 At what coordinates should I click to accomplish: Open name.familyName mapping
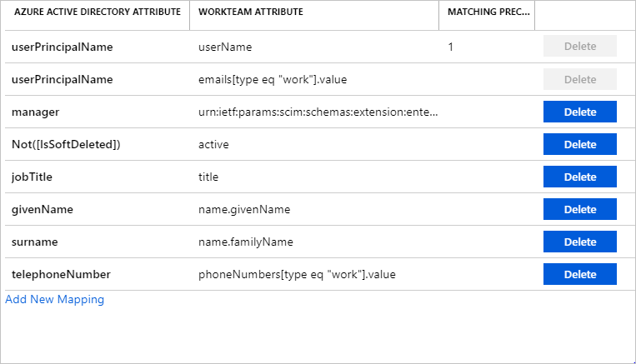(x=245, y=242)
